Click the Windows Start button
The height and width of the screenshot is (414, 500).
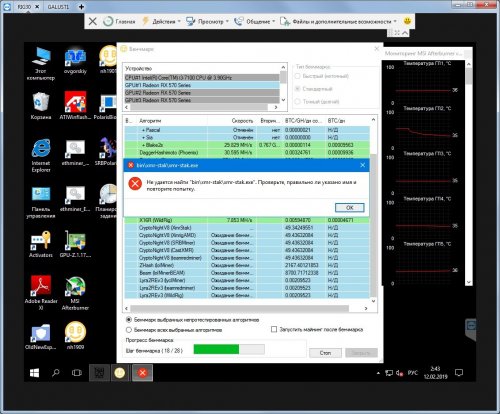pyautogui.click(x=34, y=373)
